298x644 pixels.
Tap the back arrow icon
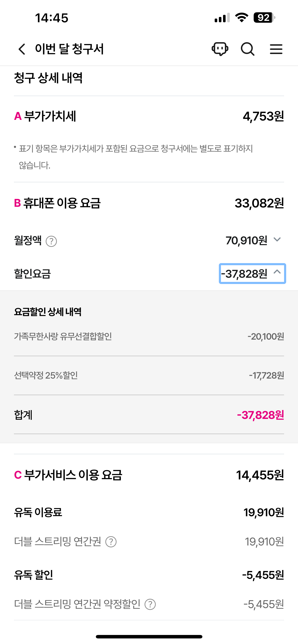[x=22, y=49]
